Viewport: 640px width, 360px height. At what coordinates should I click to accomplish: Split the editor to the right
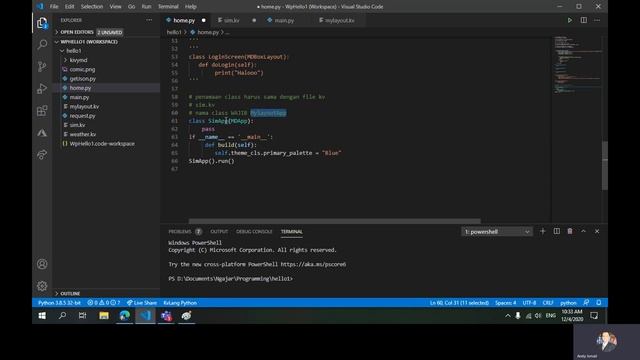[584, 20]
